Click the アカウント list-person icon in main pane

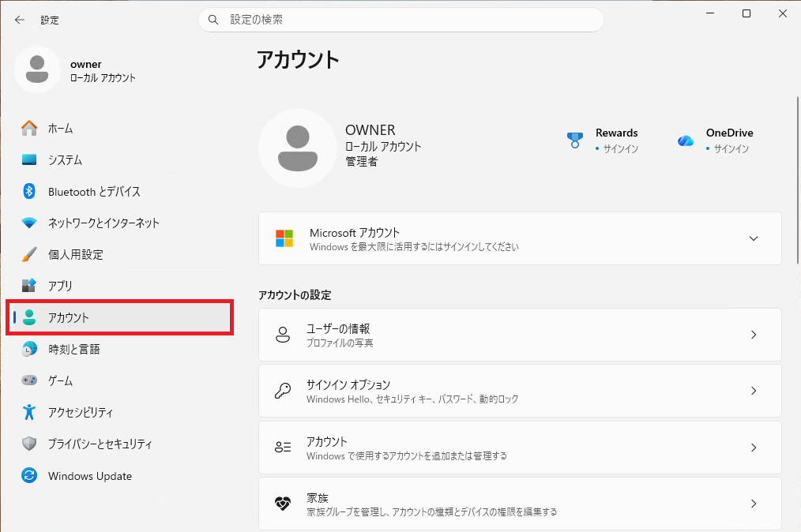(x=283, y=448)
